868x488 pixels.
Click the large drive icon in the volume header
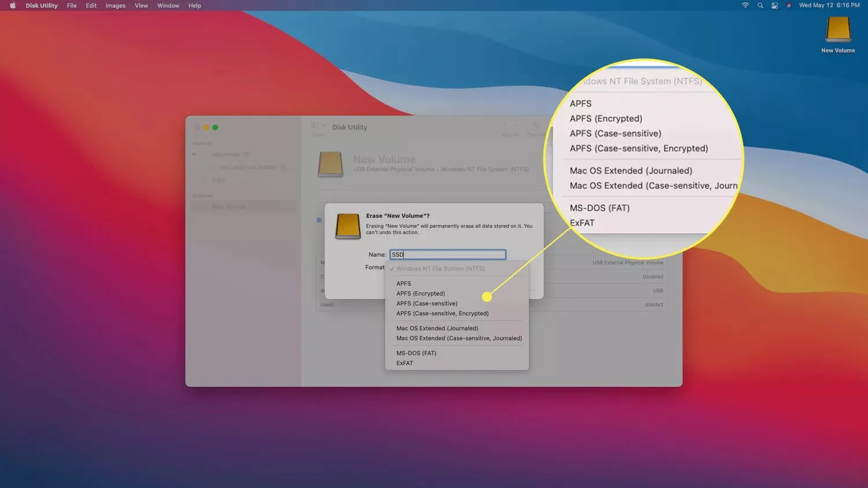coord(330,164)
